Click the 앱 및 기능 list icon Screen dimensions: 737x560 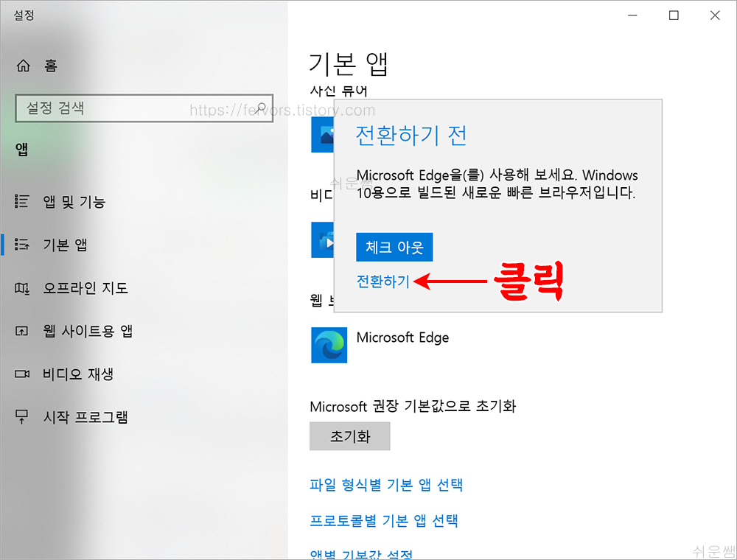coord(21,202)
